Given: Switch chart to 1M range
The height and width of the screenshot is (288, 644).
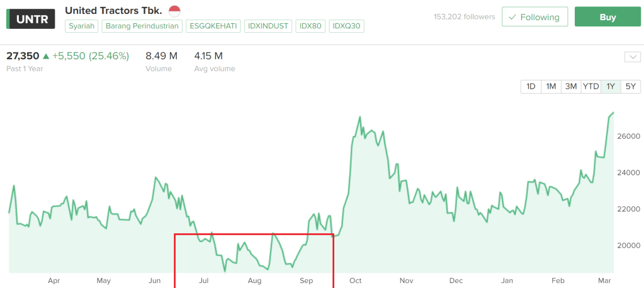Looking at the screenshot, I should [551, 86].
